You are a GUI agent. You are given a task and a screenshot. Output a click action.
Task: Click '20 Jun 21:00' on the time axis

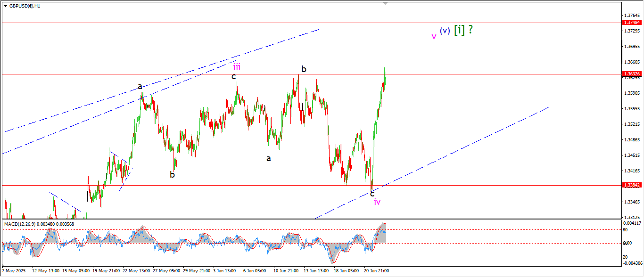[x=376, y=271]
